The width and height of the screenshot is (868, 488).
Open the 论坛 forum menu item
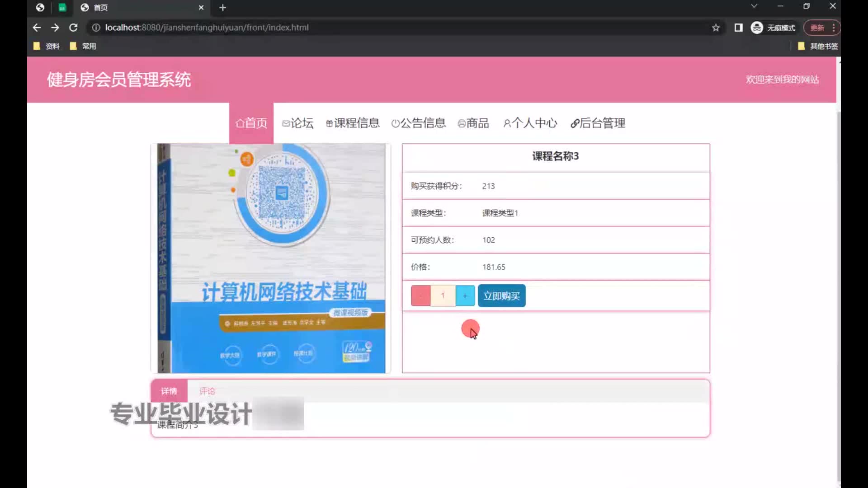coord(297,123)
